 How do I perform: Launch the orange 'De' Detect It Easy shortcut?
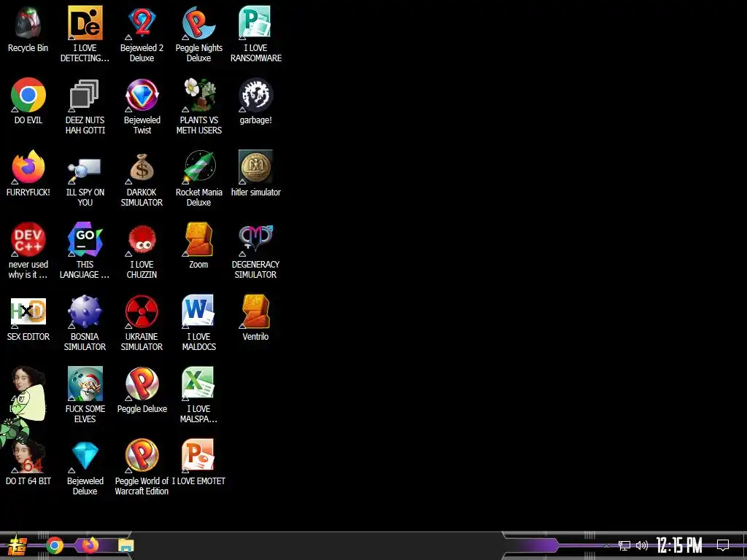(85, 23)
